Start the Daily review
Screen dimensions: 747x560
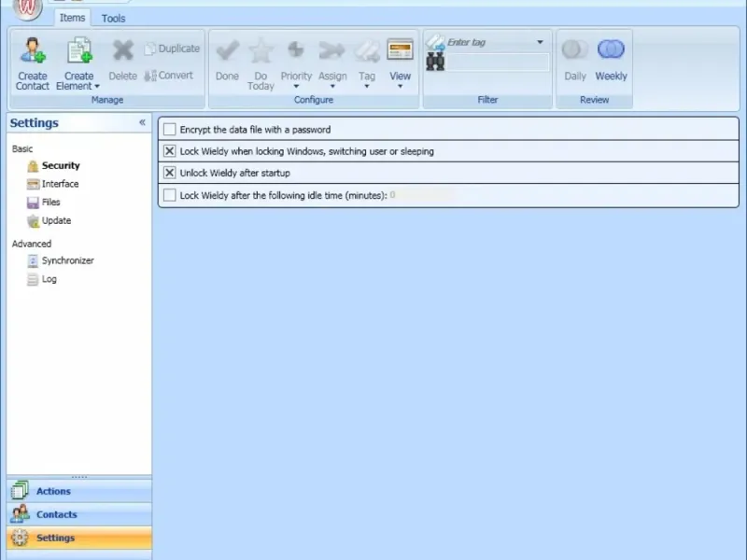tap(575, 61)
